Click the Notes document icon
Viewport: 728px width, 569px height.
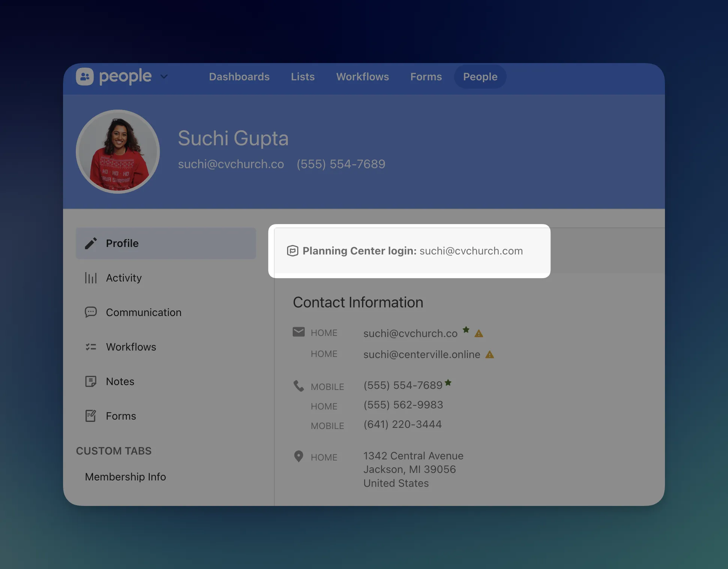pos(91,381)
